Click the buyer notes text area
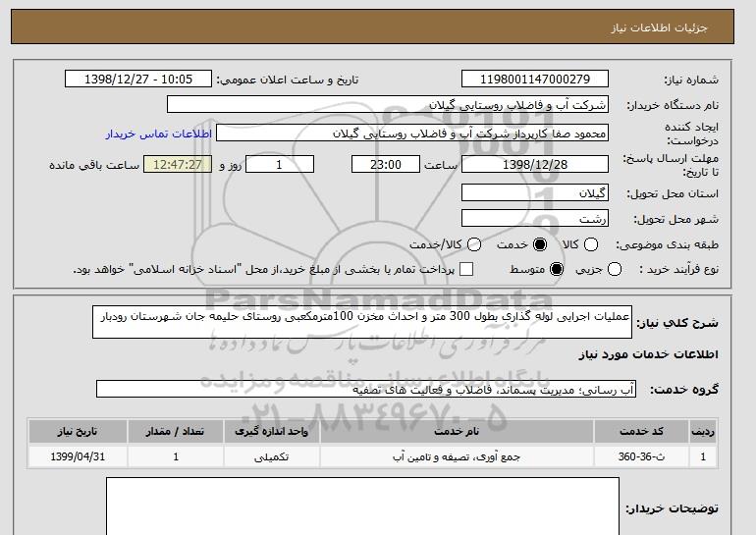Viewport: 756px width, 535px height. click(362, 507)
